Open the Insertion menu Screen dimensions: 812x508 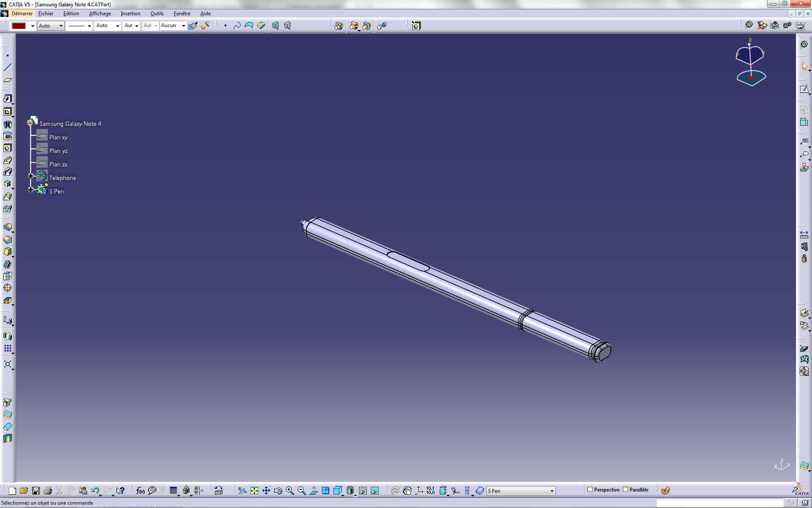(x=130, y=14)
